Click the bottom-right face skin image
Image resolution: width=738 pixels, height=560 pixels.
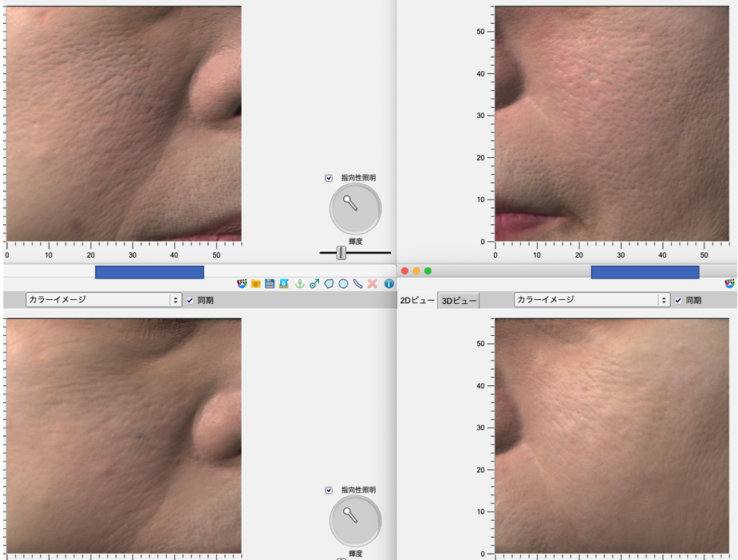(x=612, y=436)
